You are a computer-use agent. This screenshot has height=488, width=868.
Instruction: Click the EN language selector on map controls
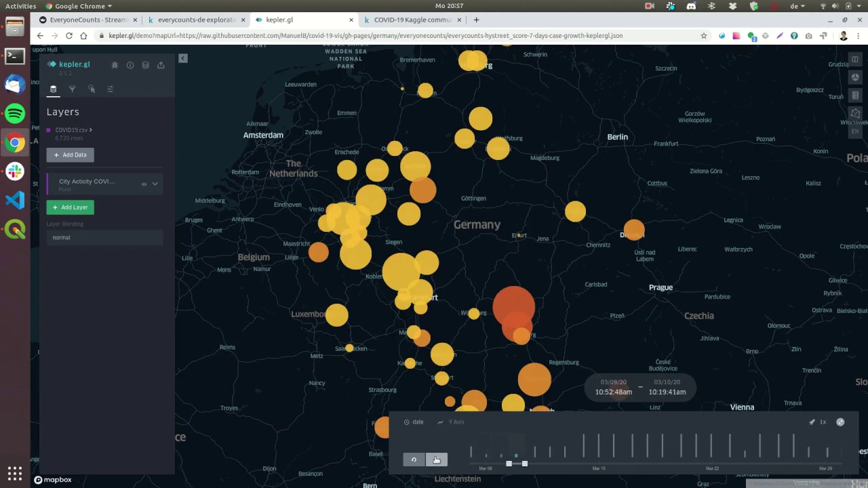[x=855, y=131]
